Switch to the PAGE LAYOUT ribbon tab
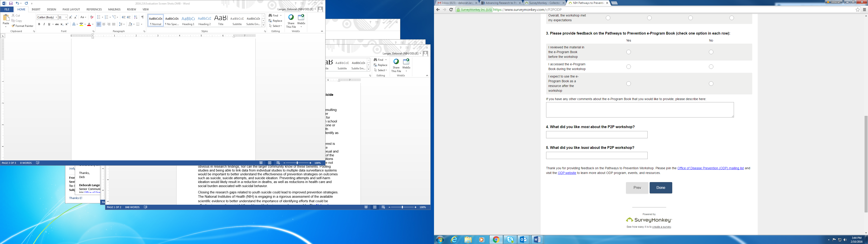The width and height of the screenshot is (868, 244). [71, 9]
